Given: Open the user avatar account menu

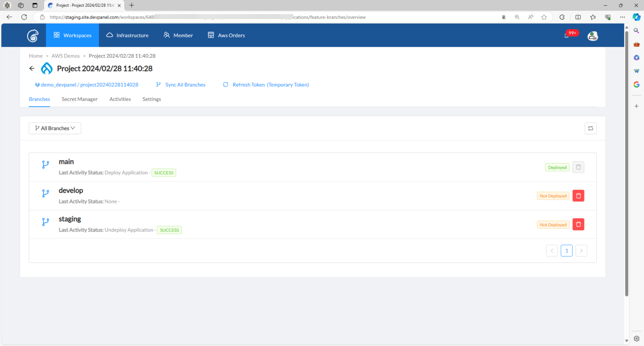Looking at the screenshot, I should pyautogui.click(x=592, y=36).
